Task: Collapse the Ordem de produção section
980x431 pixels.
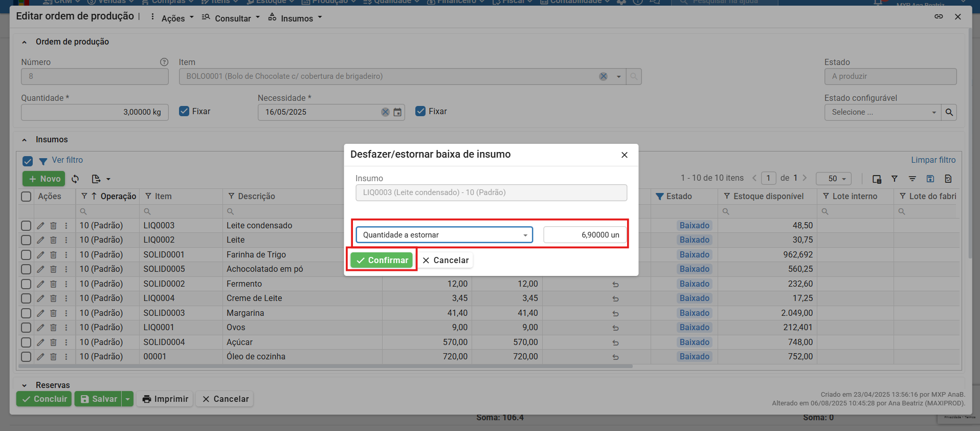Action: [24, 42]
